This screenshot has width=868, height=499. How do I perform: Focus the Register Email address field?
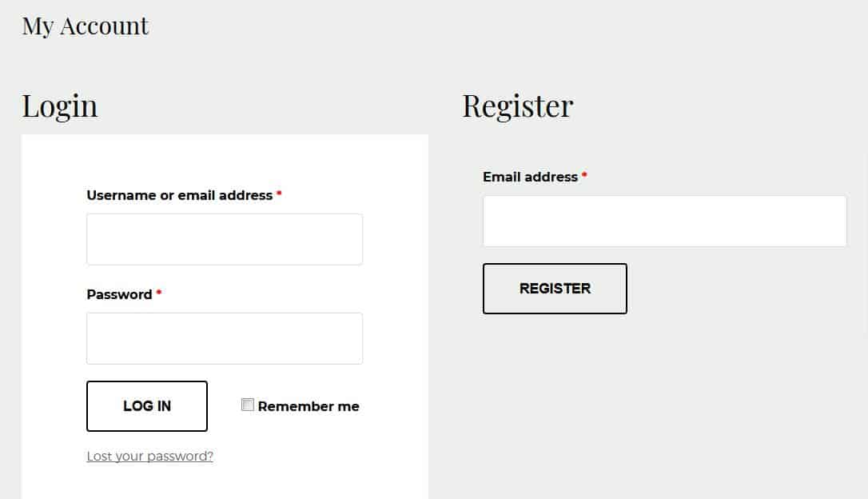tap(664, 221)
